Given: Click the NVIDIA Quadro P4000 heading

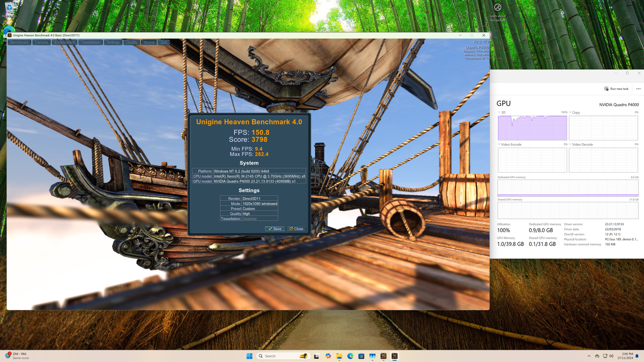Looking at the screenshot, I should pos(619,105).
